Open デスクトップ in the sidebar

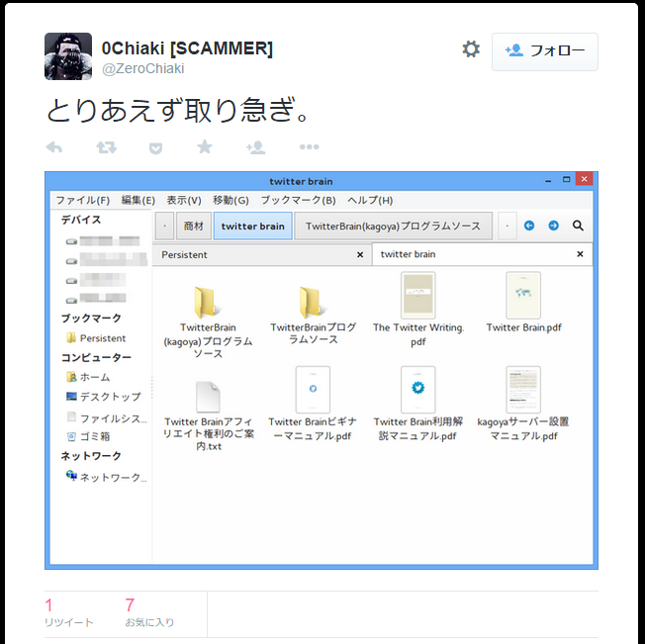(x=104, y=397)
